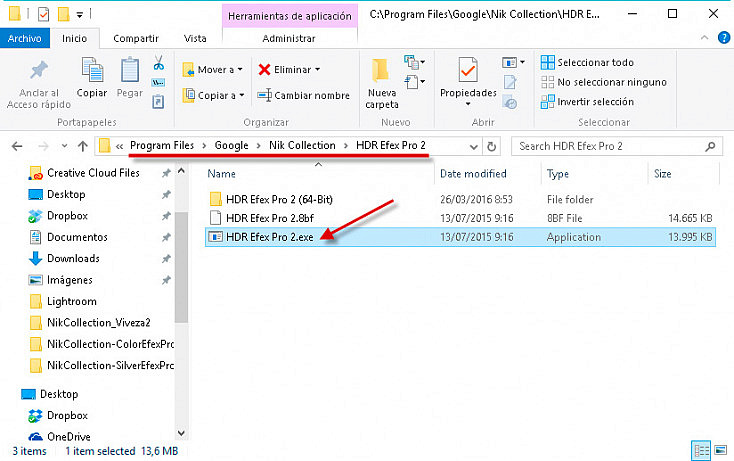The height and width of the screenshot is (461, 734).
Task: Switch to the Vista ribbon tab
Action: (x=195, y=38)
